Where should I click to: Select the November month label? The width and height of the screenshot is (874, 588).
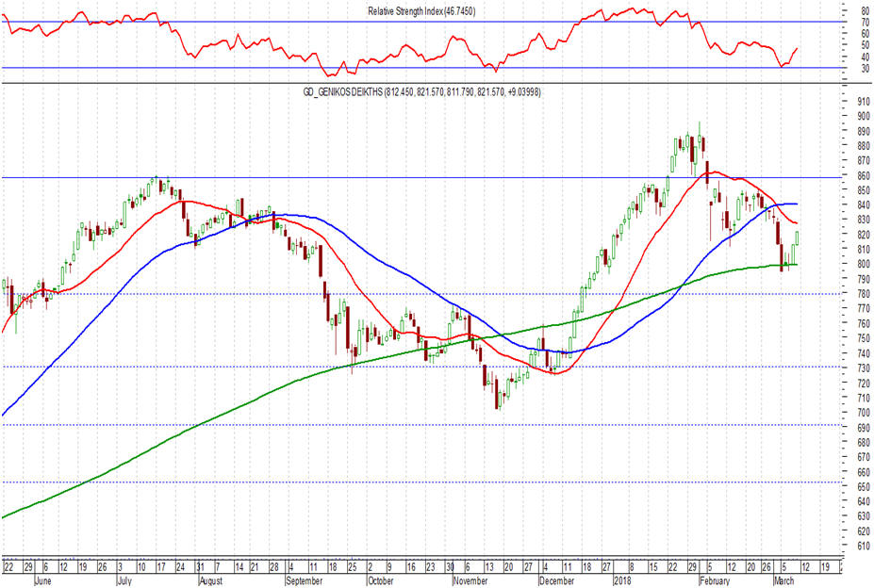[470, 580]
